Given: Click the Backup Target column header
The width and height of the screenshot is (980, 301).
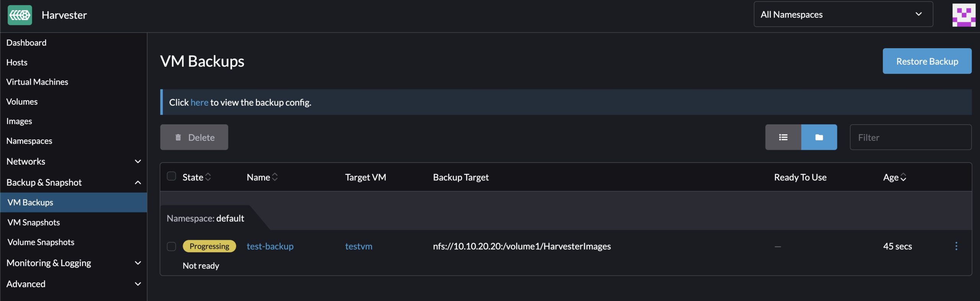Looking at the screenshot, I should coord(461,177).
